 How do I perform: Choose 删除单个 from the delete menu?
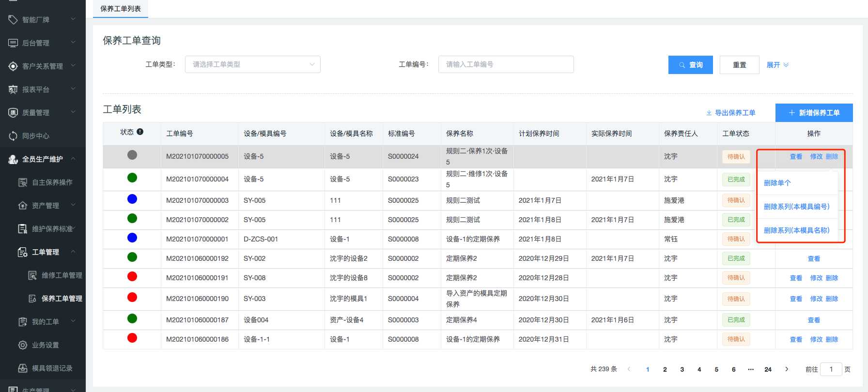777,183
